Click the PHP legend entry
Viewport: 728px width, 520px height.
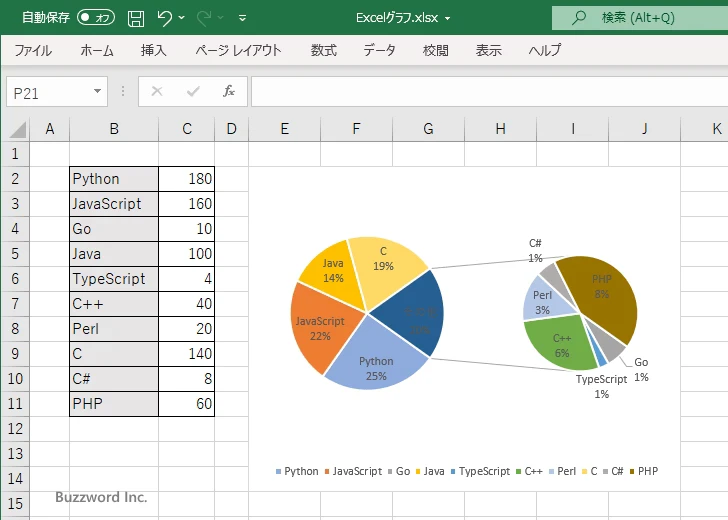[x=644, y=471]
